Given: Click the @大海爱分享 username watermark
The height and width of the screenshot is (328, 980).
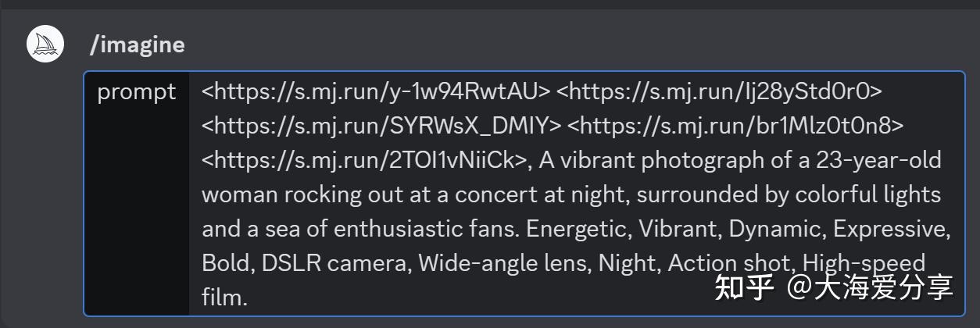Looking at the screenshot, I should point(870,287).
